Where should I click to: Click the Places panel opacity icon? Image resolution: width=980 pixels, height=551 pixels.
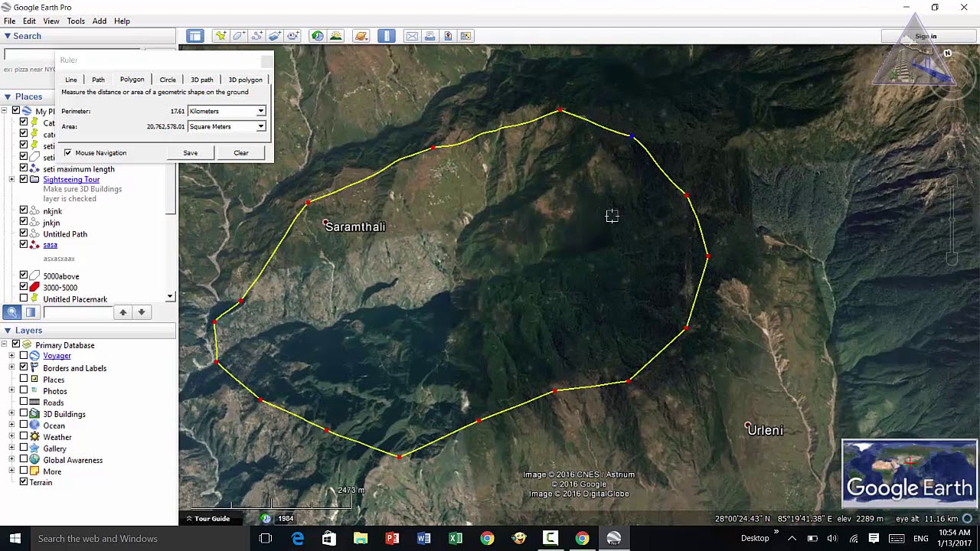(31, 312)
